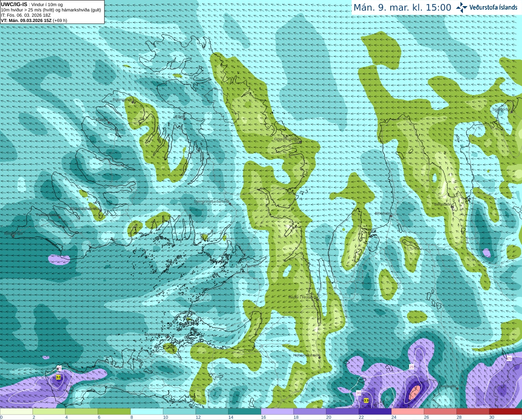Click the Steingrímsfjarðarheiði station label
Viewport: 522px width, 420px height.
[x=211, y=201]
